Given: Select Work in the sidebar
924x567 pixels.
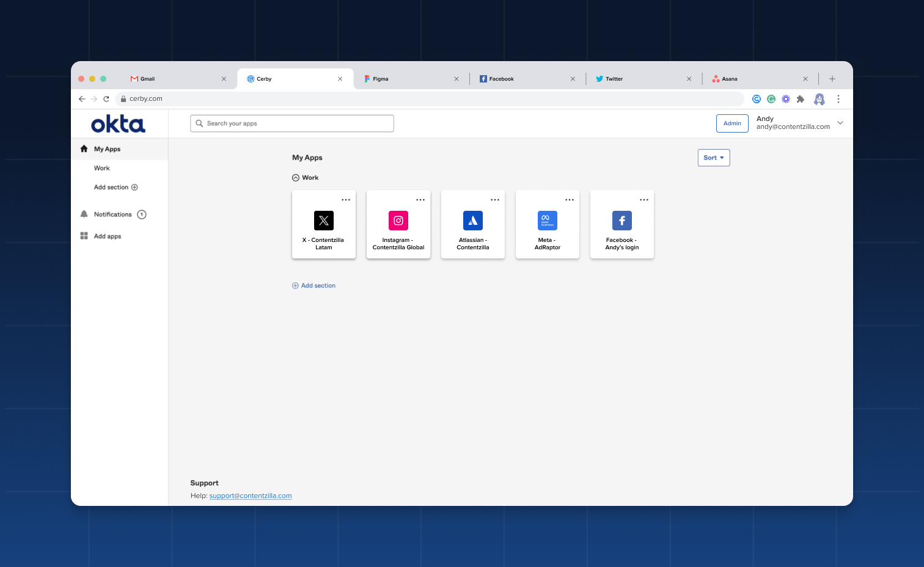Looking at the screenshot, I should (102, 168).
